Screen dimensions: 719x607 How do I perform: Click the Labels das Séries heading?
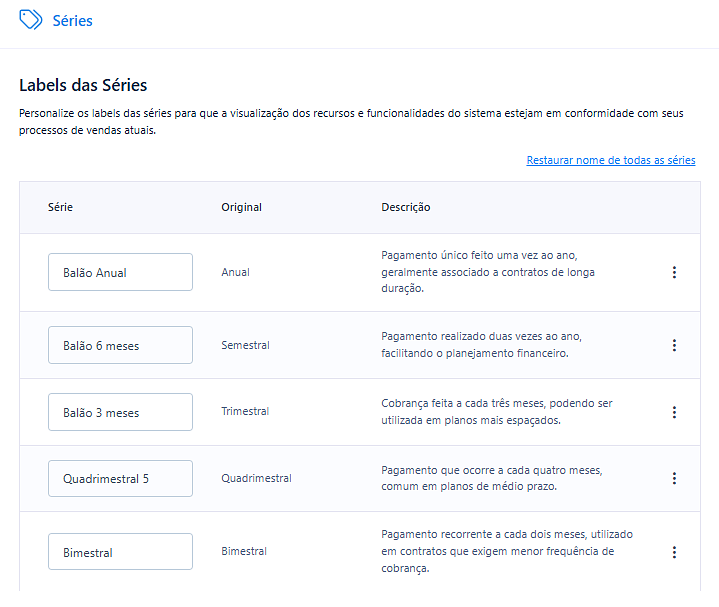click(x=83, y=85)
